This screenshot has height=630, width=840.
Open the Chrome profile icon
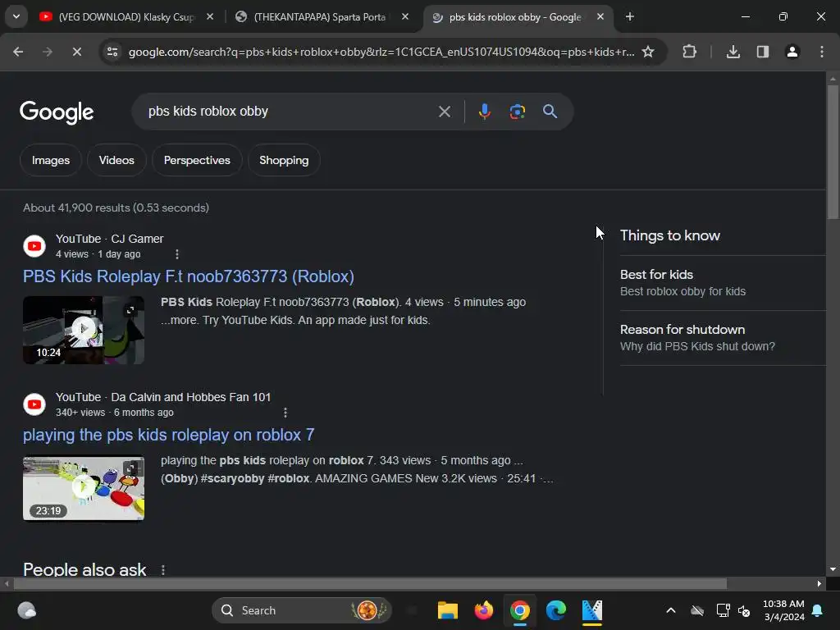(x=792, y=52)
